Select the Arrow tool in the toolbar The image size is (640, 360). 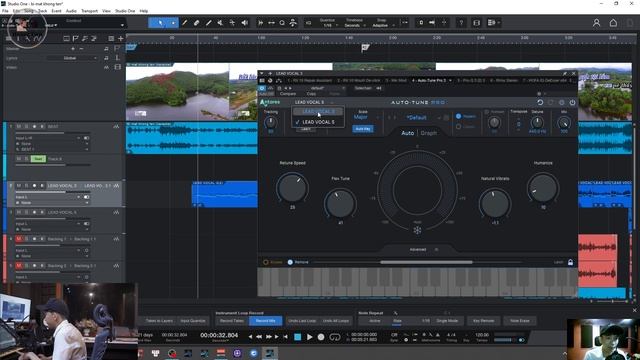160,23
